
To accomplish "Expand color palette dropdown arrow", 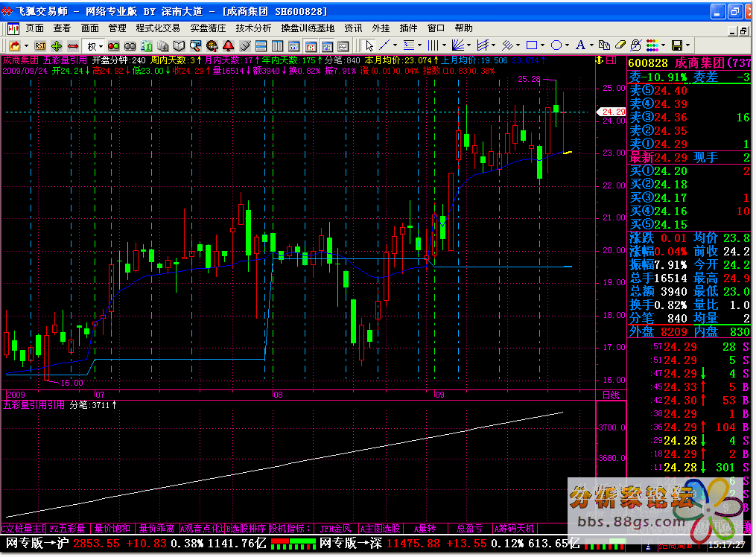I will pos(664,45).
